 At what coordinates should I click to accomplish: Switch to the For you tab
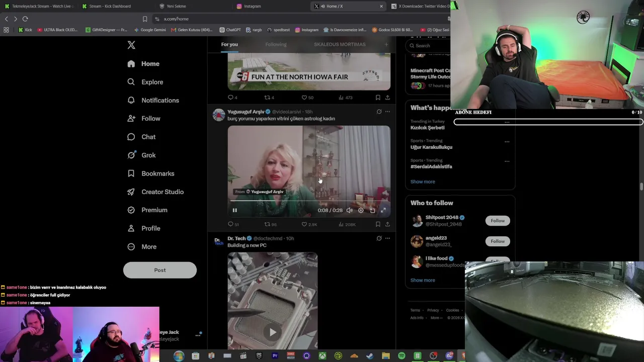click(229, 44)
